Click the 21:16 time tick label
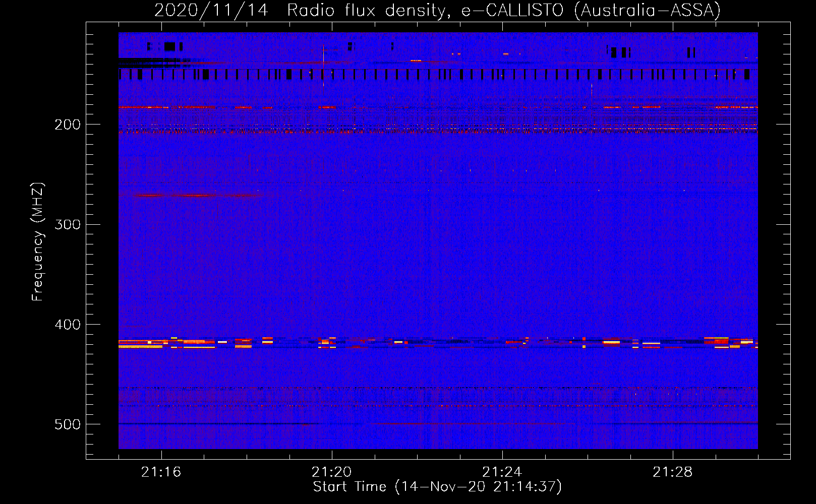Image resolution: width=816 pixels, height=504 pixels. (161, 472)
